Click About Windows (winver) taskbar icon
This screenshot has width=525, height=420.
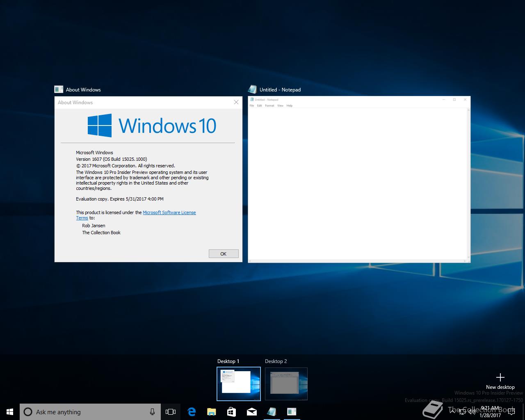click(x=292, y=412)
